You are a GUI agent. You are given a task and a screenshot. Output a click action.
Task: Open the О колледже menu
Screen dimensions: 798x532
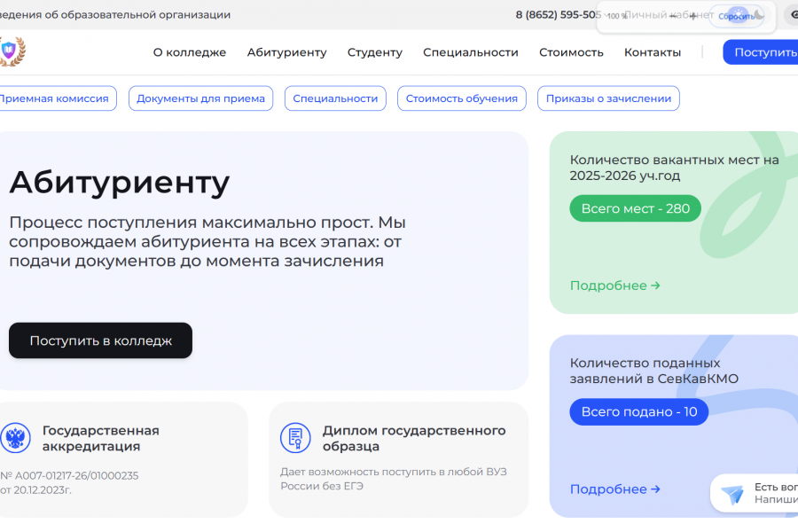(x=190, y=52)
